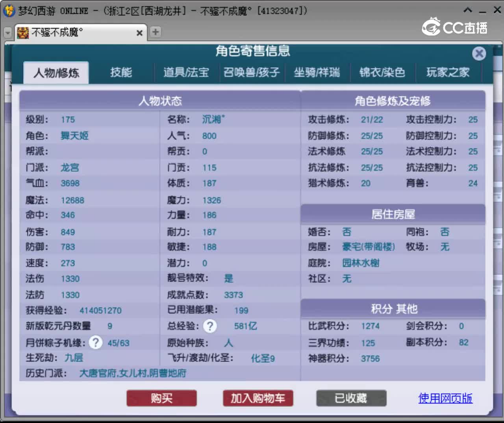Click the 魔力 value 1326
This screenshot has height=423, width=504.
[x=212, y=200]
